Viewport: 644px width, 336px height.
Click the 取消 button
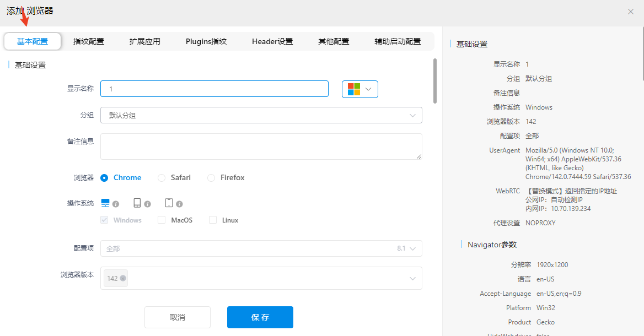(178, 317)
